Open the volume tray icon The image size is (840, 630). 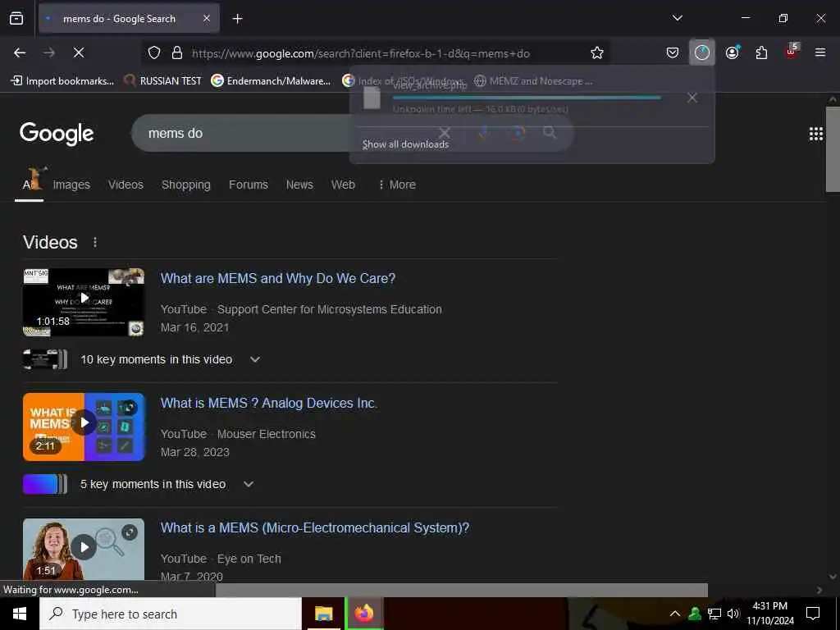tap(733, 614)
